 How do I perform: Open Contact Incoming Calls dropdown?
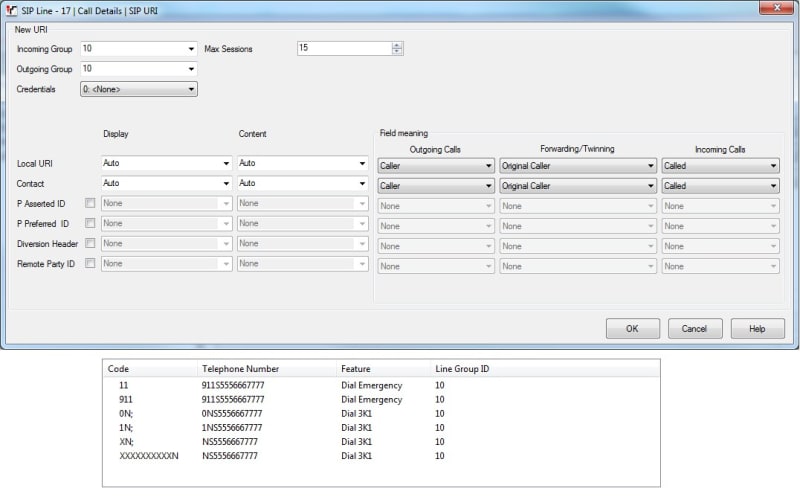coord(720,186)
